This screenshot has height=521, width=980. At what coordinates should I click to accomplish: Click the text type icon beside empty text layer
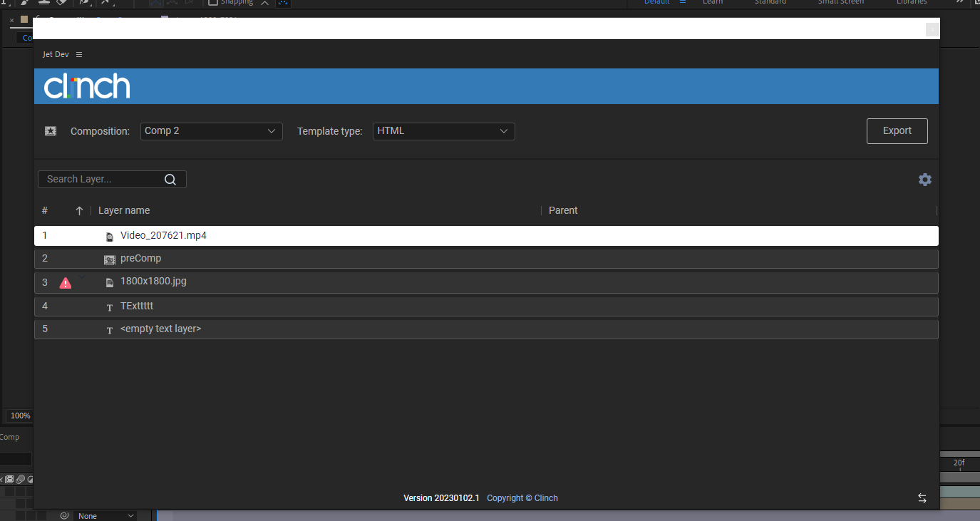click(109, 330)
